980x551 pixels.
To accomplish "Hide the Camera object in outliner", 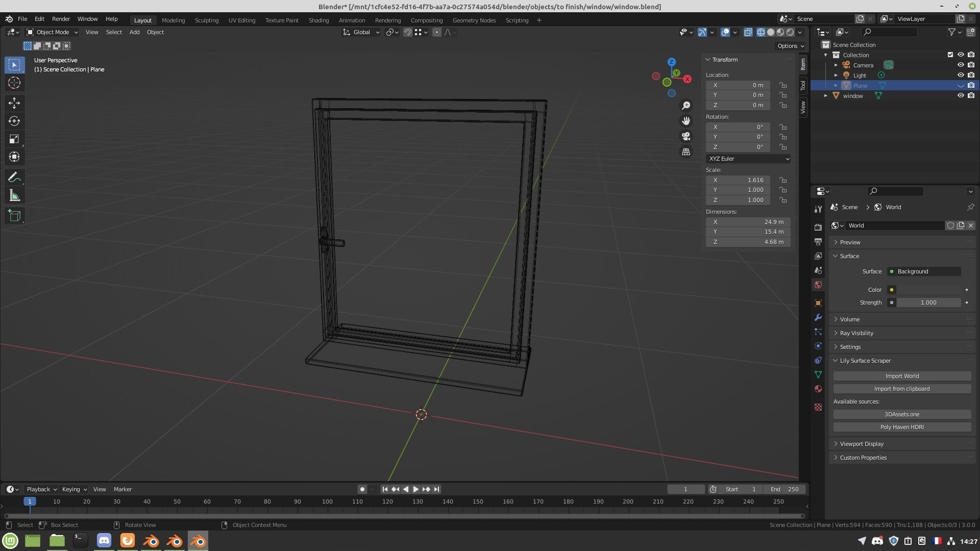I will click(x=960, y=65).
